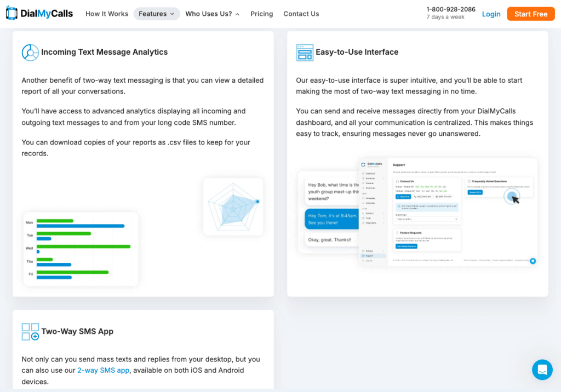Open the How It Works page

(107, 14)
